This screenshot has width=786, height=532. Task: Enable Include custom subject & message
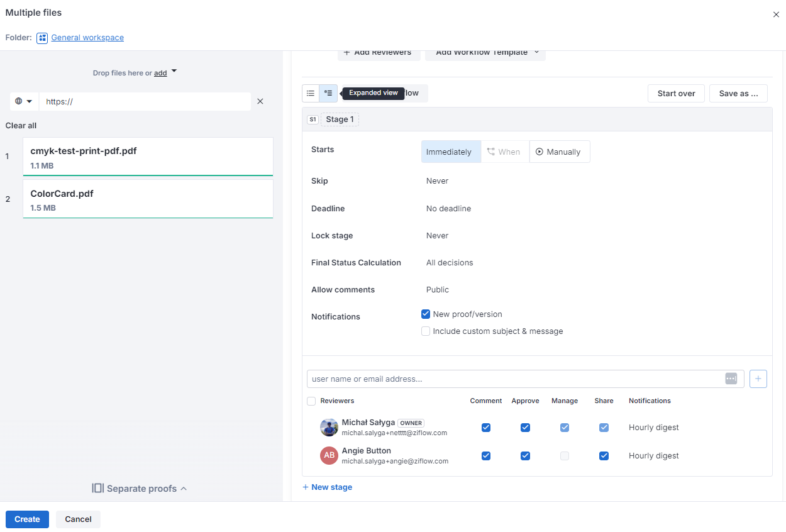[x=426, y=331]
